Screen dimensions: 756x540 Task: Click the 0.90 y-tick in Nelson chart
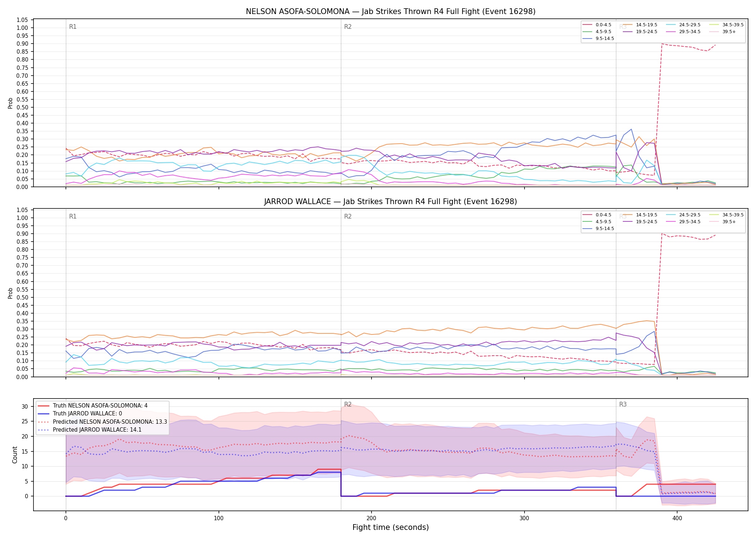pos(22,44)
